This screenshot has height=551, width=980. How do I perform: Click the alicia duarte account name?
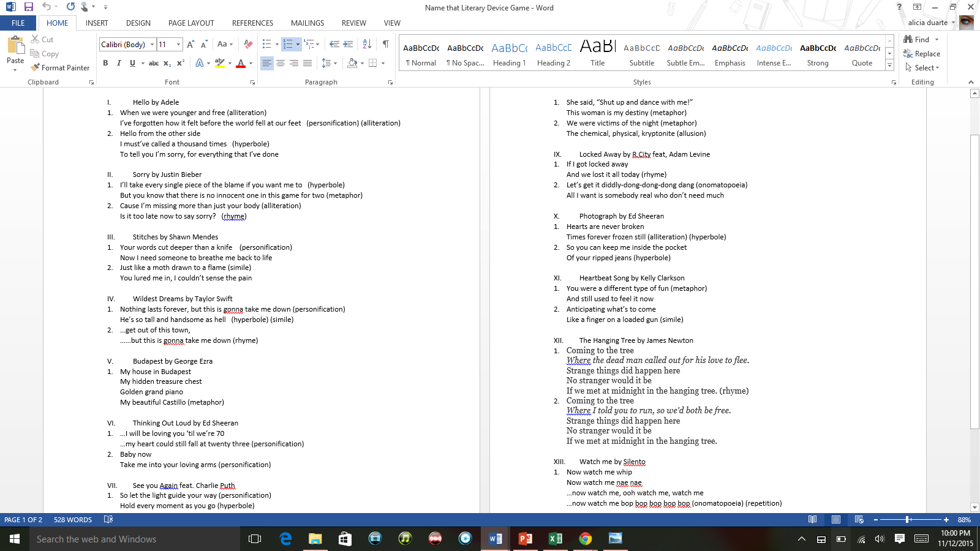[928, 23]
